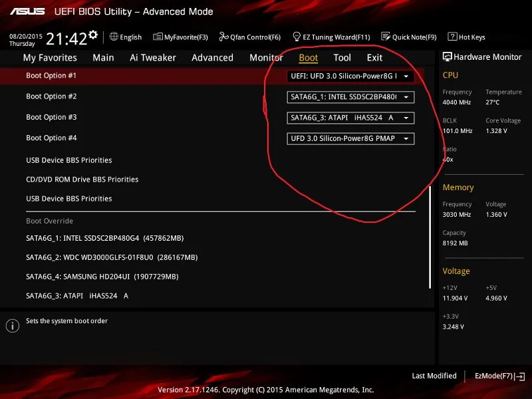Switch to the Monitor tab

[267, 58]
